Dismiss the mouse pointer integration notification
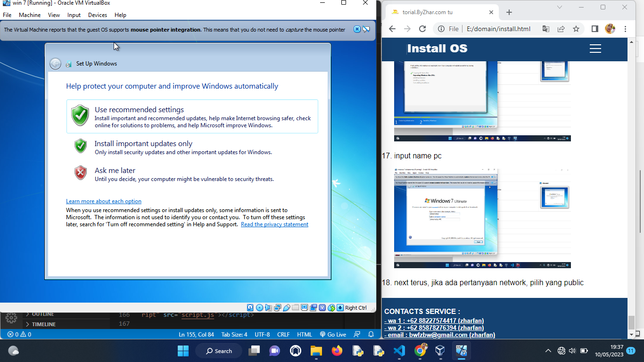Image resolution: width=644 pixels, height=362 pixels. (357, 29)
